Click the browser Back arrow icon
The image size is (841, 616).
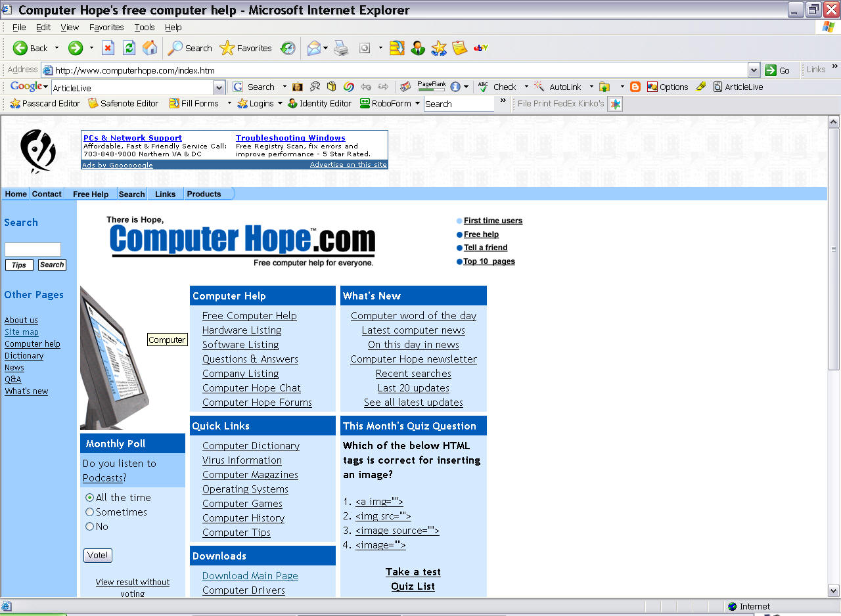(20, 48)
